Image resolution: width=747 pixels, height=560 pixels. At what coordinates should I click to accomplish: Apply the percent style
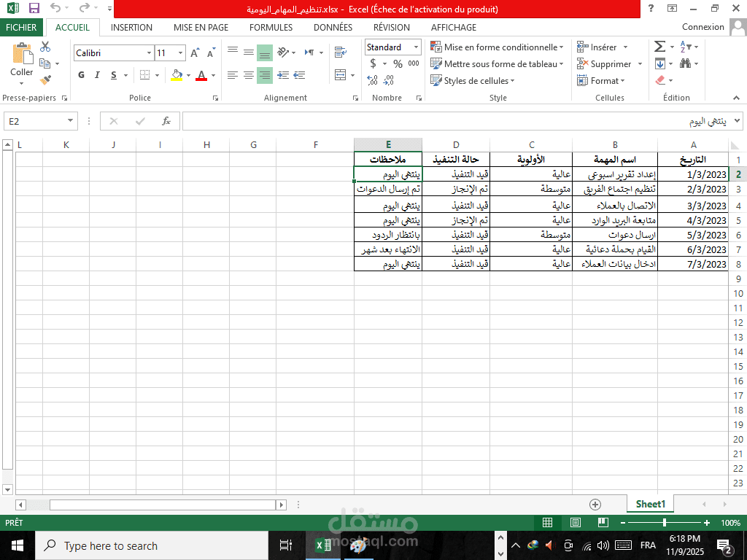(x=398, y=63)
